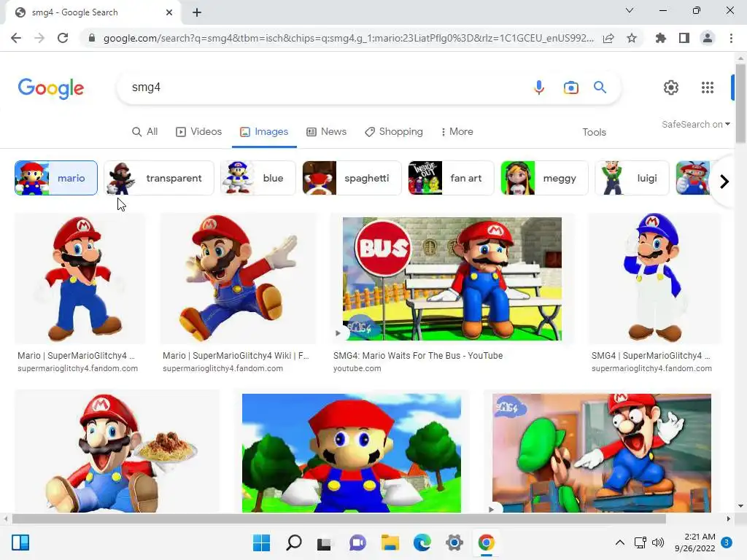Open the Google apps grid

pos(708,87)
